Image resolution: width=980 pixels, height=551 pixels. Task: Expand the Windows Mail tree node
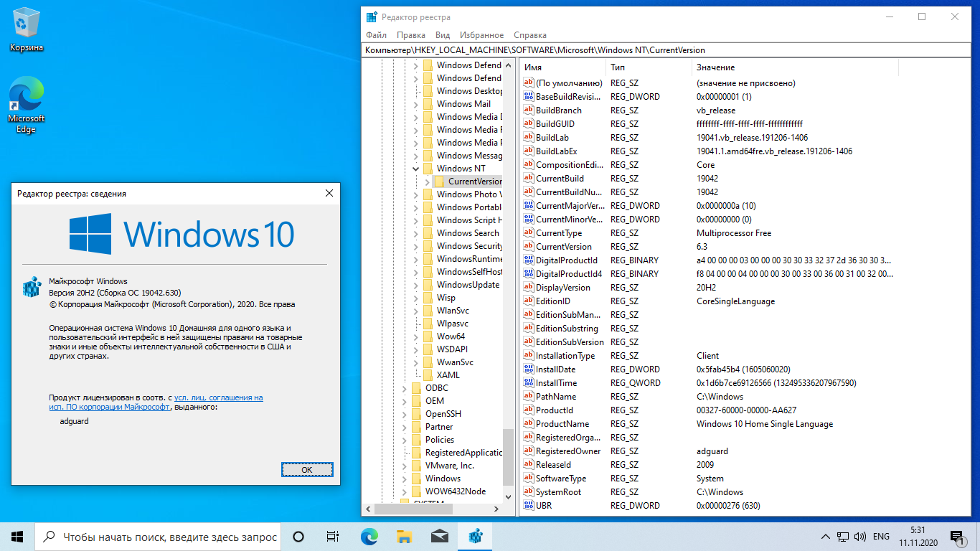tap(415, 104)
